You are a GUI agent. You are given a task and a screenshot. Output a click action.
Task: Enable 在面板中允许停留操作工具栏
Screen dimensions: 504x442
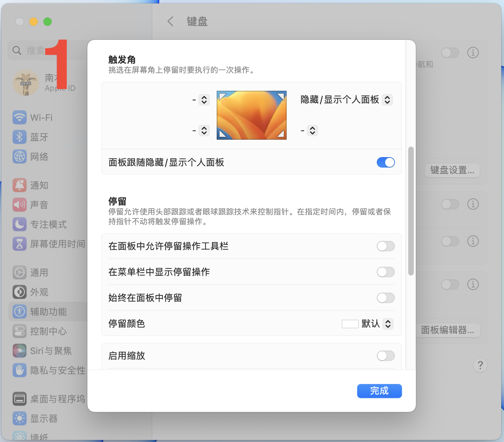pyautogui.click(x=386, y=246)
